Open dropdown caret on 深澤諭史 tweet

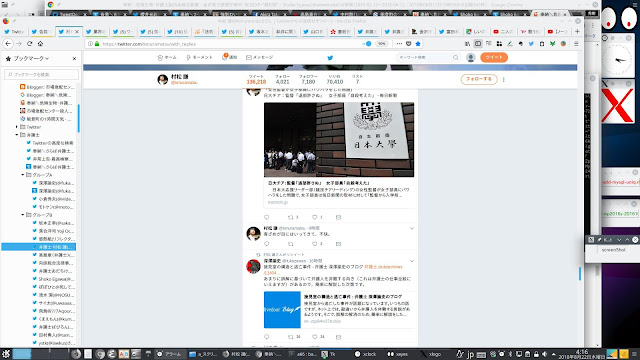click(412, 261)
